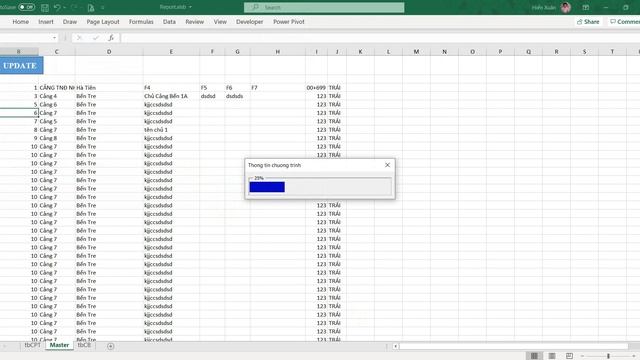
Task: Switch to Page Break Preview icon
Action: pyautogui.click(x=569, y=356)
